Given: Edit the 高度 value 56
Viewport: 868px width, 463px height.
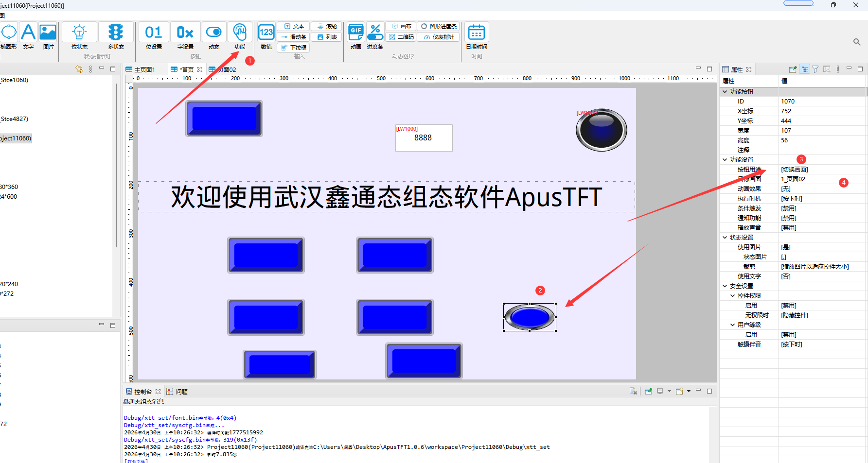Looking at the screenshot, I should (823, 140).
